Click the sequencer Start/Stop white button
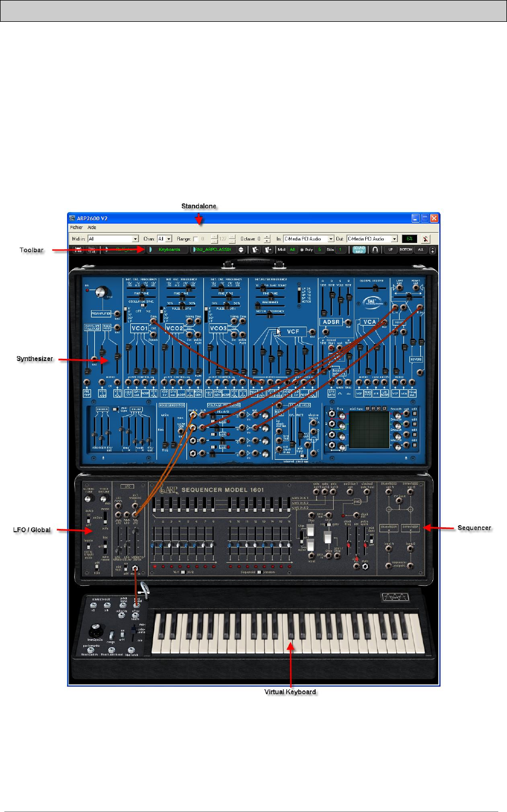Screen dimensions: 507x812 click(x=328, y=538)
